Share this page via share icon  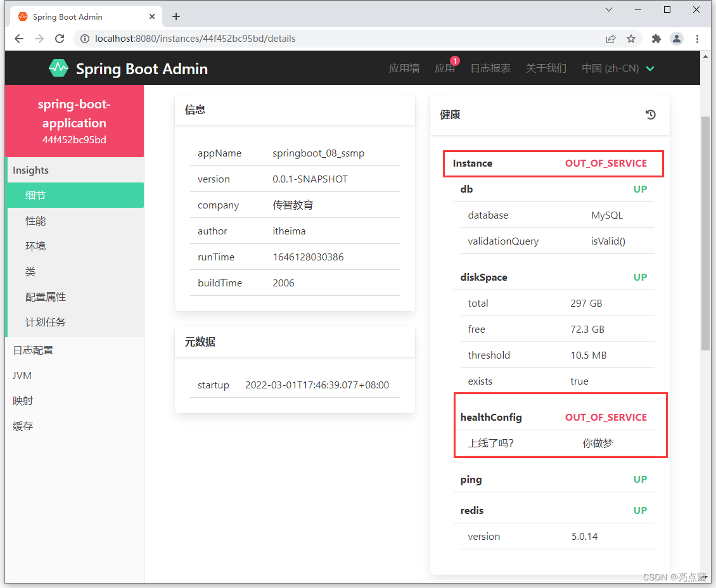tap(611, 39)
